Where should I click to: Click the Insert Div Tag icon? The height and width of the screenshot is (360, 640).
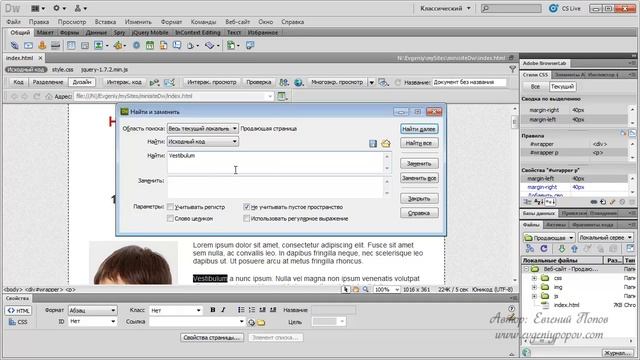tap(84, 45)
